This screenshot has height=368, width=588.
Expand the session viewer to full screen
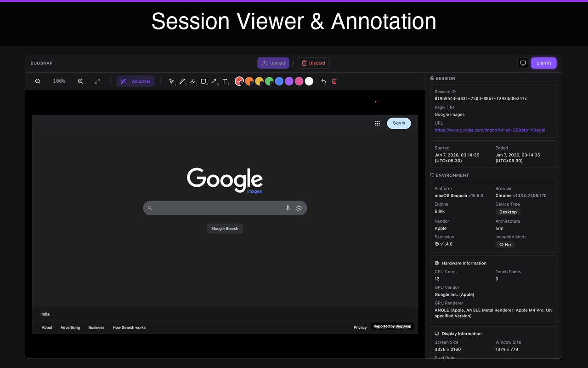tap(97, 81)
